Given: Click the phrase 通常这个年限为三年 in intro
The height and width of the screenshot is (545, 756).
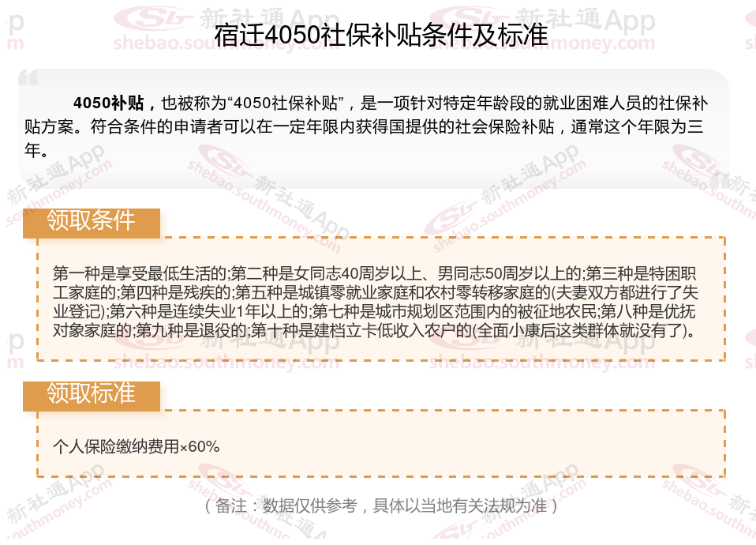Looking at the screenshot, I should point(636,127).
